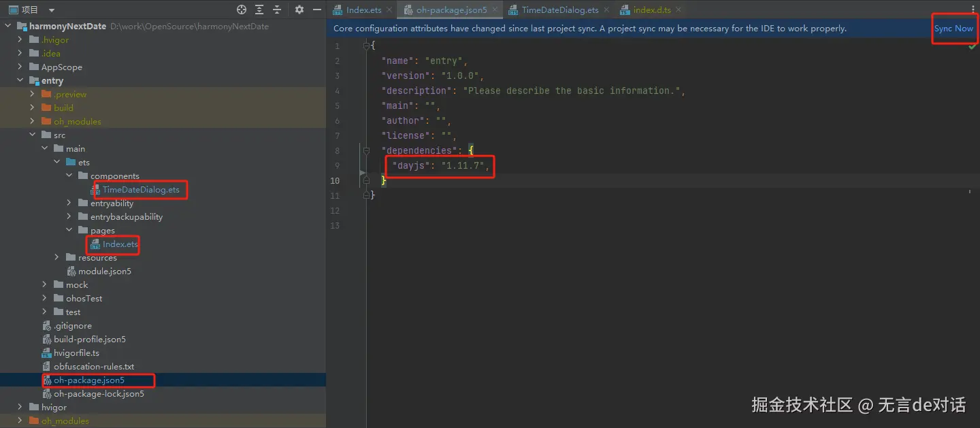Expand the .idea folder

(20, 53)
